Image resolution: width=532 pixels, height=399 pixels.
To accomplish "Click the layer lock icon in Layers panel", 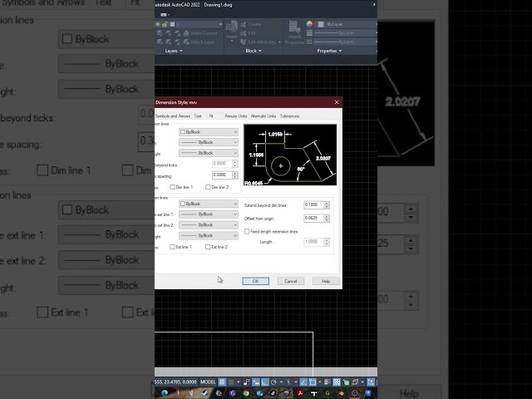I will (x=165, y=24).
